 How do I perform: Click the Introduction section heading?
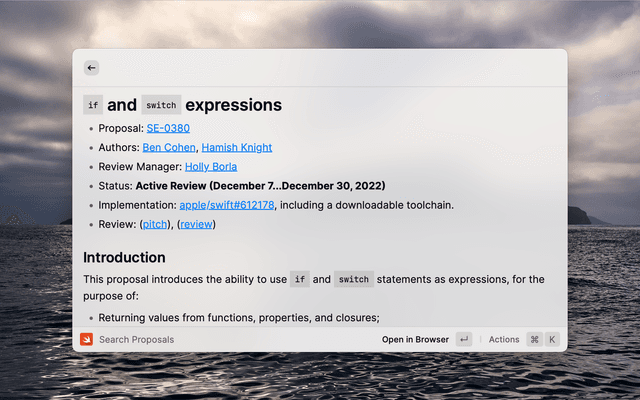(124, 257)
